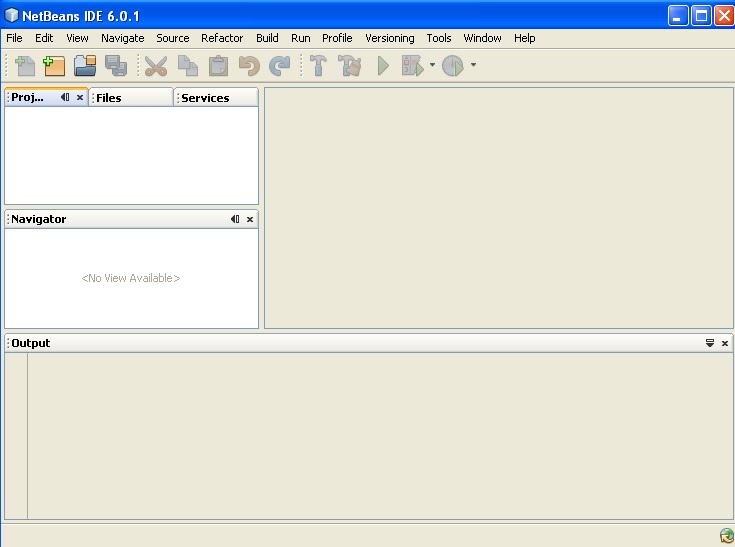Close the Navigator panel
Viewport: 735px width, 547px height.
coord(250,219)
